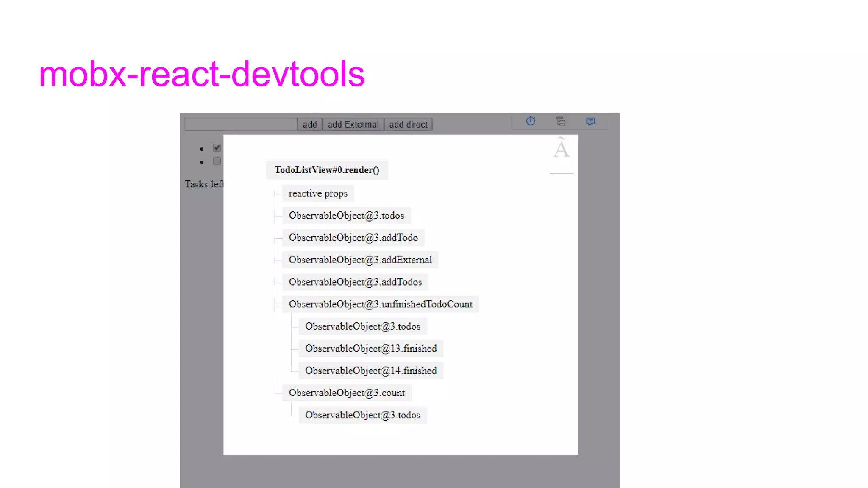Image resolution: width=868 pixels, height=488 pixels.
Task: Focus the new todo text input
Action: coord(241,124)
